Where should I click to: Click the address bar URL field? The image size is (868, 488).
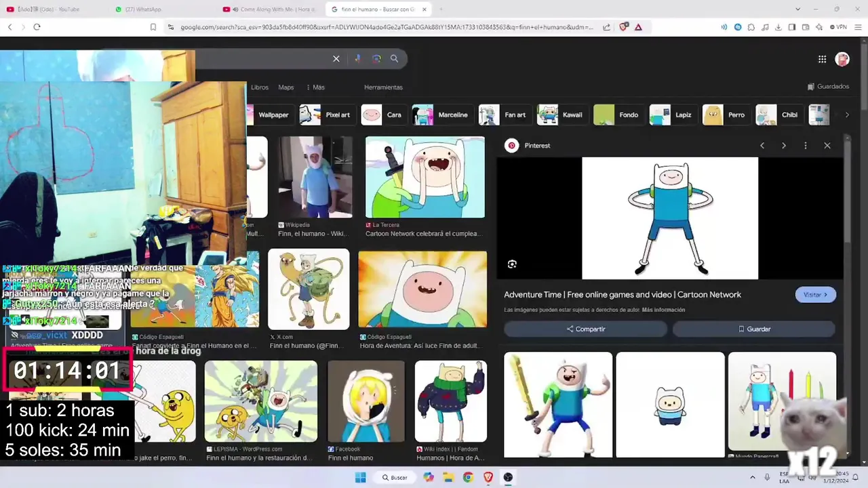coord(387,27)
